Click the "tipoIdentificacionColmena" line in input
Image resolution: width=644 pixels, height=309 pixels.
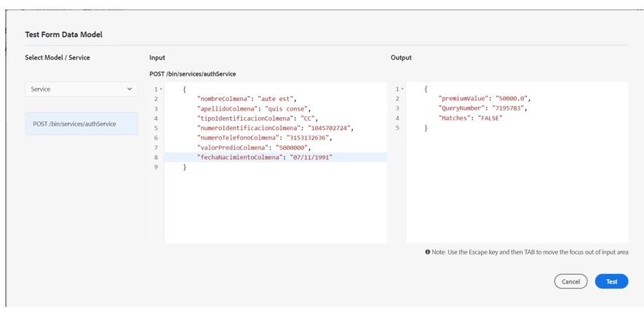point(258,119)
